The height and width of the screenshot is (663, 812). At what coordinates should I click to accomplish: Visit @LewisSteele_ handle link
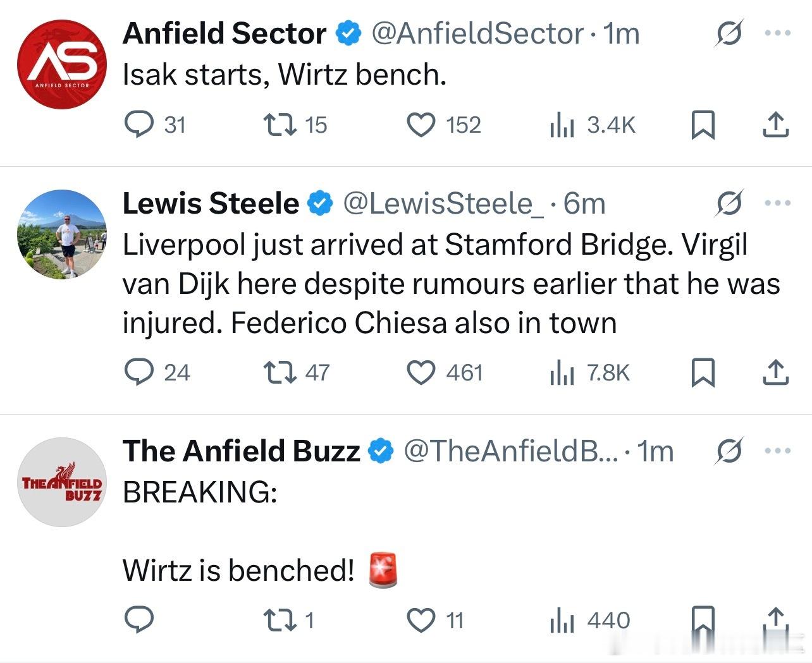click(443, 204)
